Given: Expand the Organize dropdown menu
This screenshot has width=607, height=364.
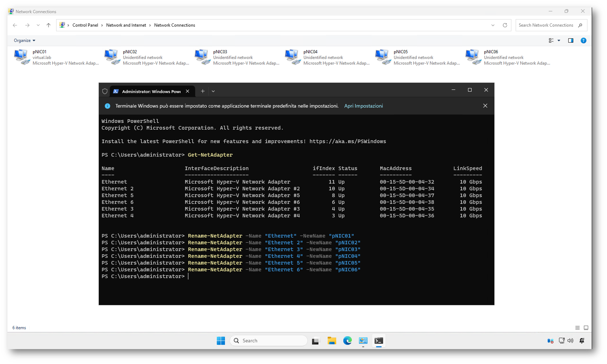Looking at the screenshot, I should pos(25,40).
